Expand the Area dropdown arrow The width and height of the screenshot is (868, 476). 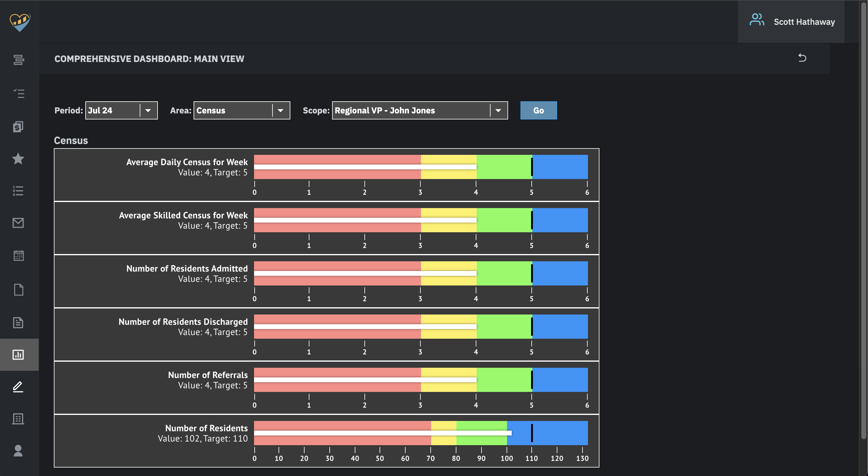pyautogui.click(x=280, y=110)
